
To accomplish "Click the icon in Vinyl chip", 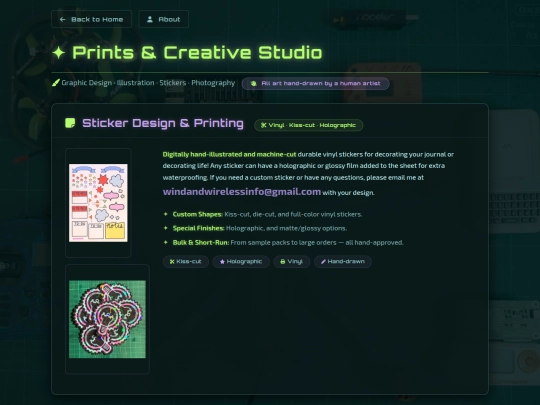I will pyautogui.click(x=283, y=262).
